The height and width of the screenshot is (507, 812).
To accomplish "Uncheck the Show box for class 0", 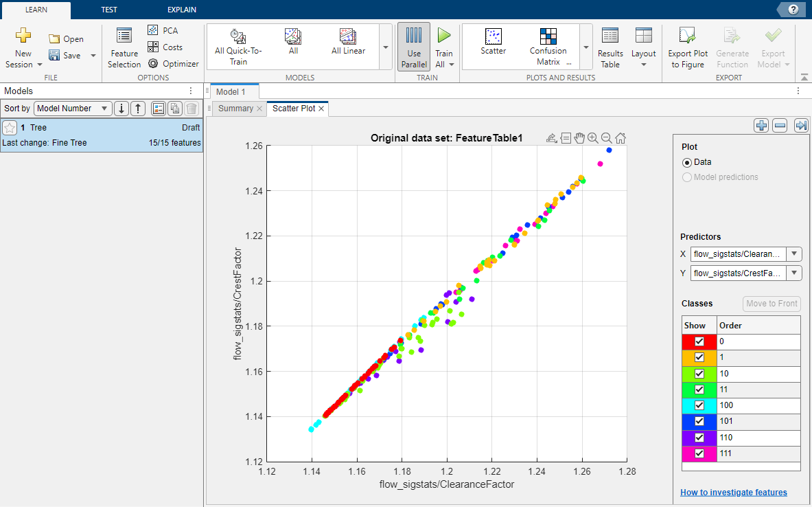I will click(x=699, y=341).
